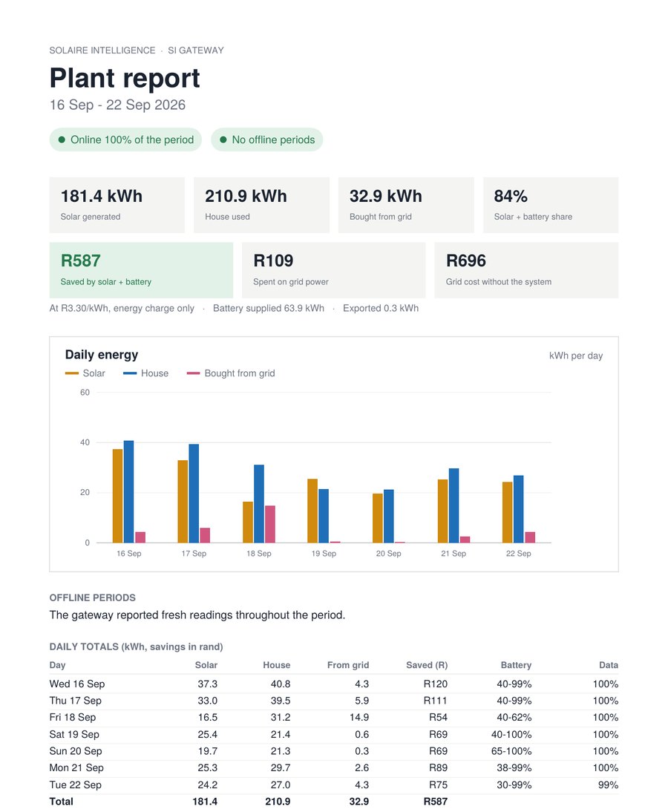Image resolution: width=668 pixels, height=812 pixels.
Task: Click the kWh per day chart label
Action: [576, 356]
